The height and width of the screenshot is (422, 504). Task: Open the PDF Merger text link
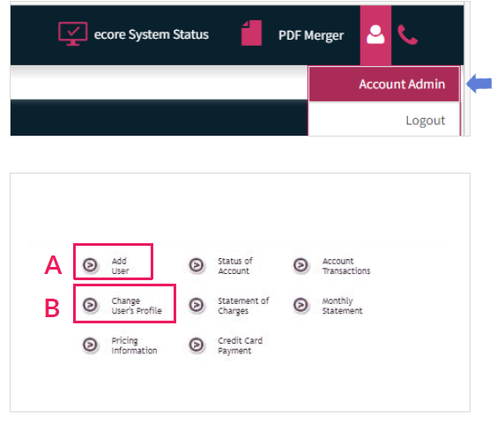point(311,35)
